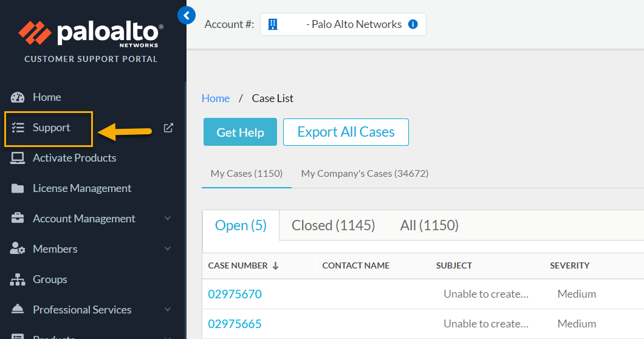Expand the Account Management submenu chevron
Image resolution: width=644 pixels, height=339 pixels.
pyautogui.click(x=168, y=219)
